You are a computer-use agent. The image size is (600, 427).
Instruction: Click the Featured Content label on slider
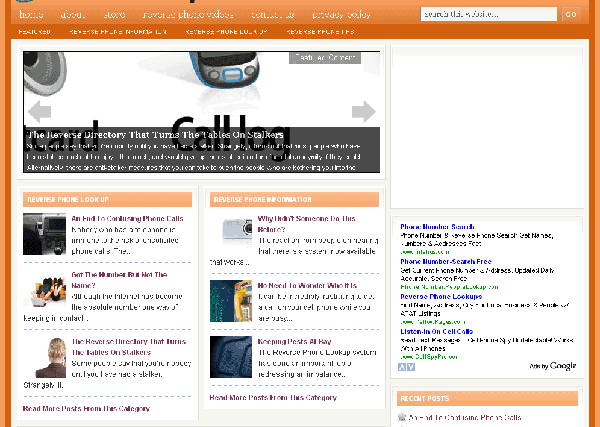(325, 58)
